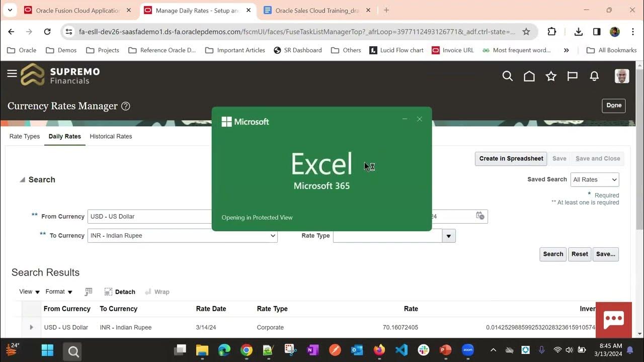644x362 pixels.
Task: Click the Wrap toolbar option
Action: pyautogui.click(x=157, y=292)
